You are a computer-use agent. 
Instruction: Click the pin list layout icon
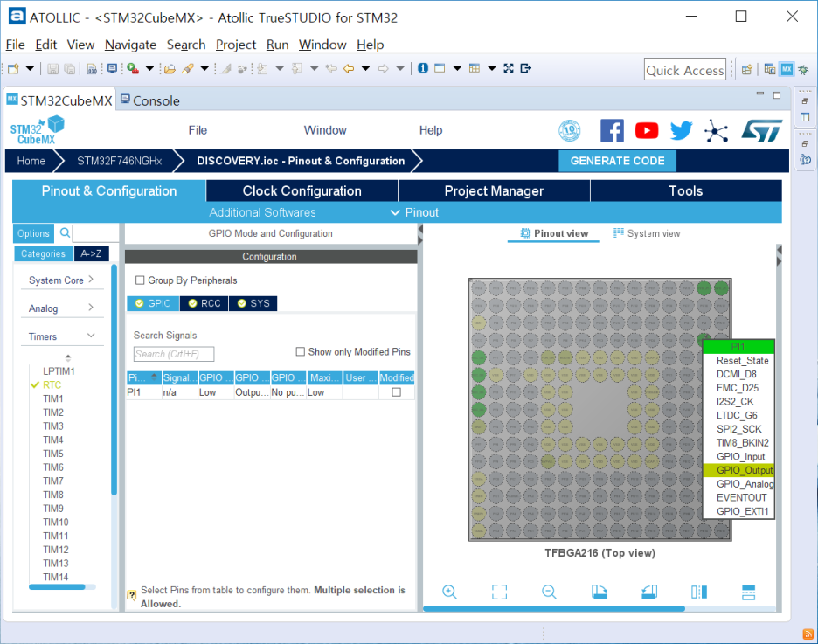pos(749,592)
